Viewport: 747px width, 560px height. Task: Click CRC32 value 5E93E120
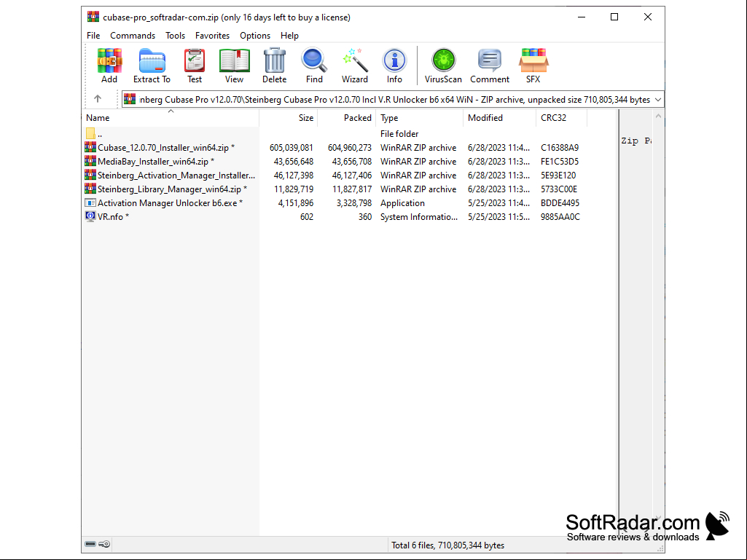pyautogui.click(x=558, y=176)
